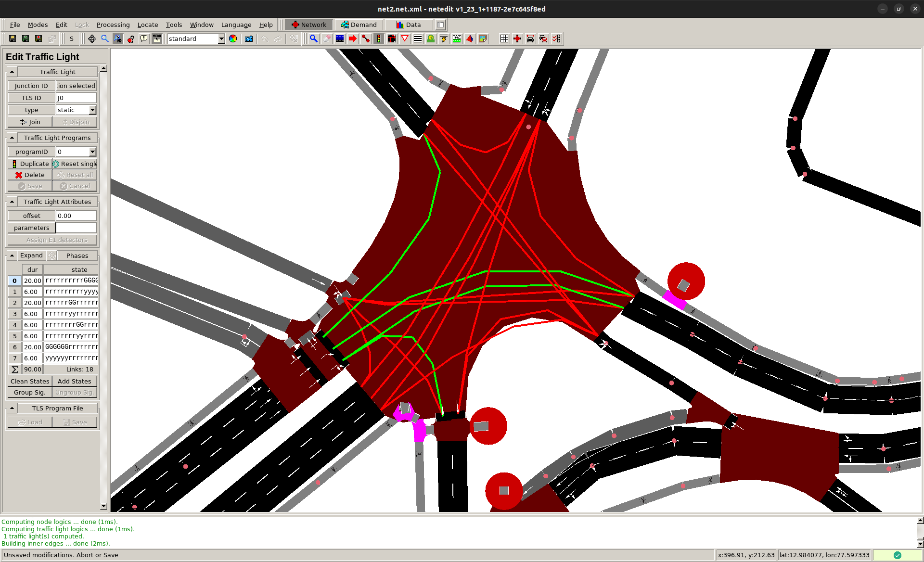Click the offset value input field
The height and width of the screenshot is (562, 924).
coord(76,216)
